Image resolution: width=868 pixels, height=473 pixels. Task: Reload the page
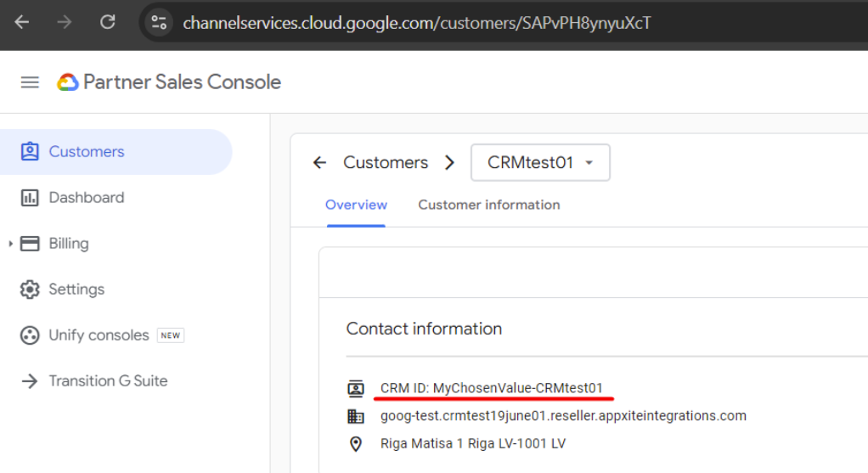pyautogui.click(x=107, y=22)
